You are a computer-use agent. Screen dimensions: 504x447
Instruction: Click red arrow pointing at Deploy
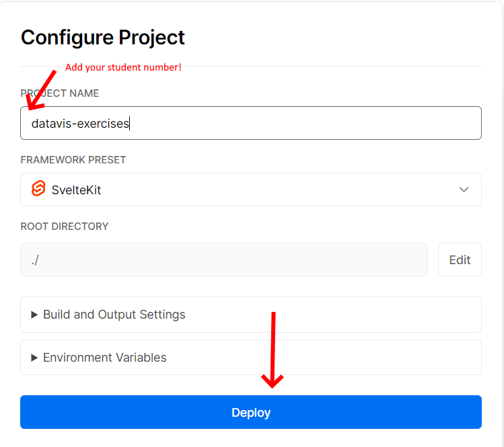pos(273,350)
